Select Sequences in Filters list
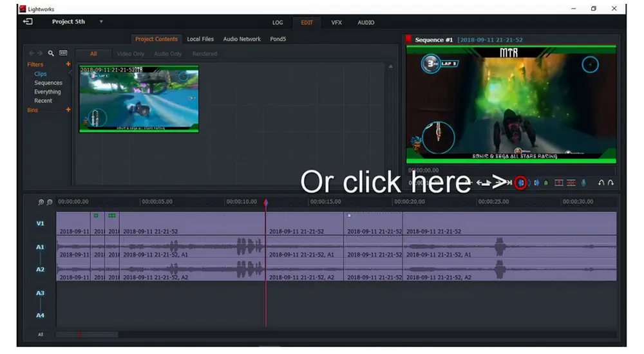The image size is (644, 354). 48,83
